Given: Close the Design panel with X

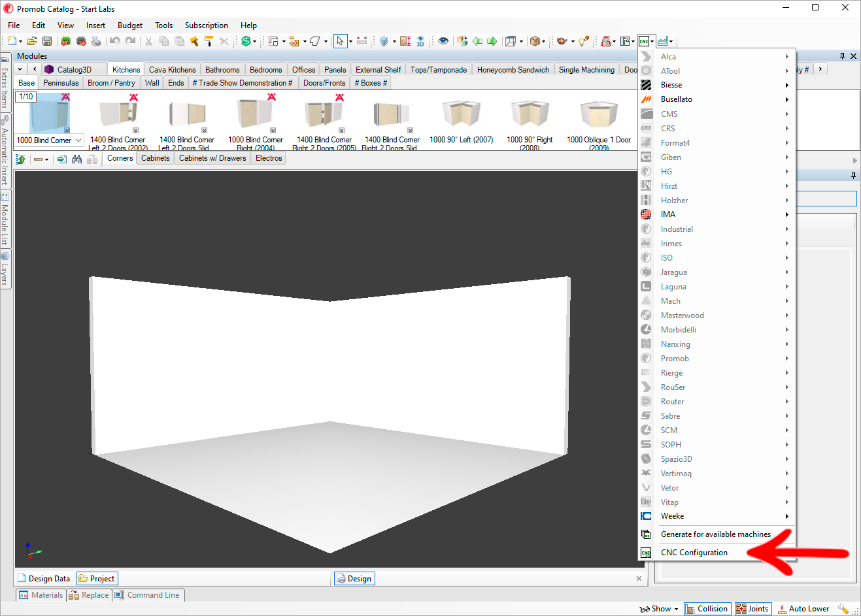Looking at the screenshot, I should pyautogui.click(x=639, y=579).
